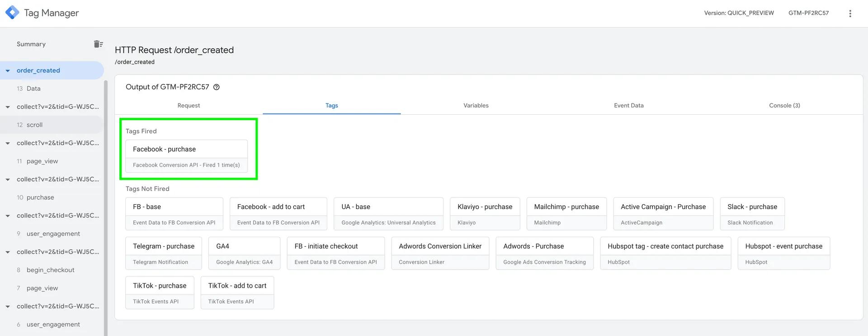The image size is (868, 336).
Task: Select the Tags tab
Action: [x=331, y=105]
